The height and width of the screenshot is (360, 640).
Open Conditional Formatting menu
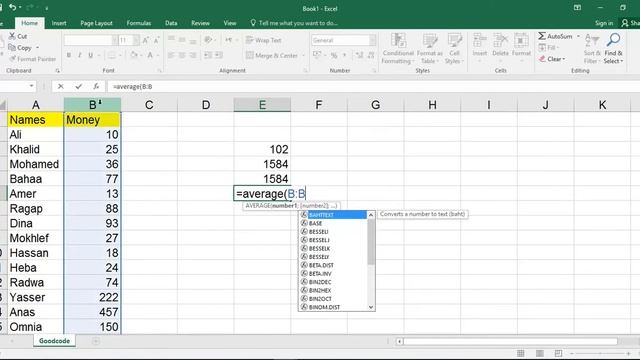[398, 48]
